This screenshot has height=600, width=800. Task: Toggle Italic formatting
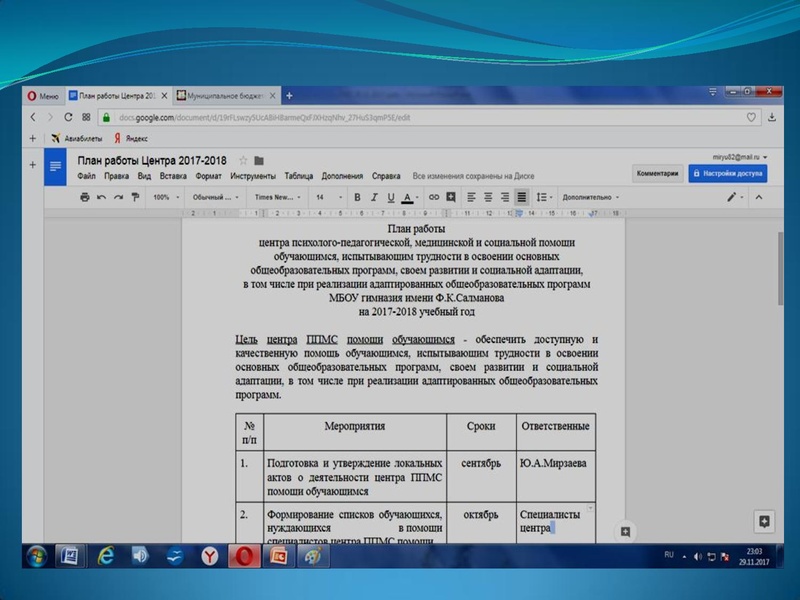(x=374, y=198)
